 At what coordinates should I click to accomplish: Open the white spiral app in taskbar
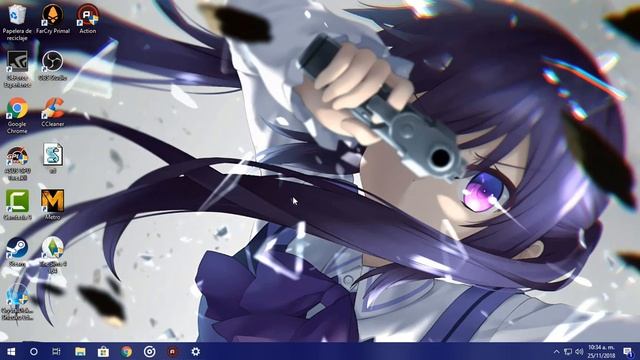tap(149, 351)
